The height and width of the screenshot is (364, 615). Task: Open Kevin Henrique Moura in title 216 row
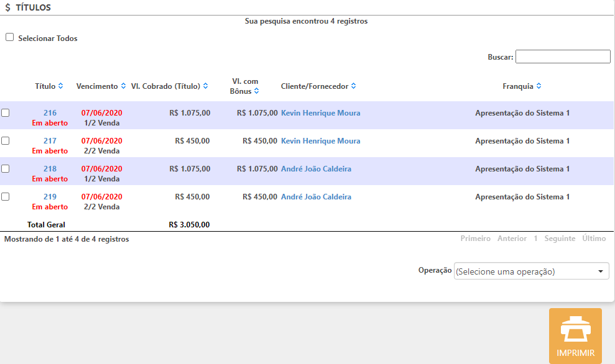[320, 113]
